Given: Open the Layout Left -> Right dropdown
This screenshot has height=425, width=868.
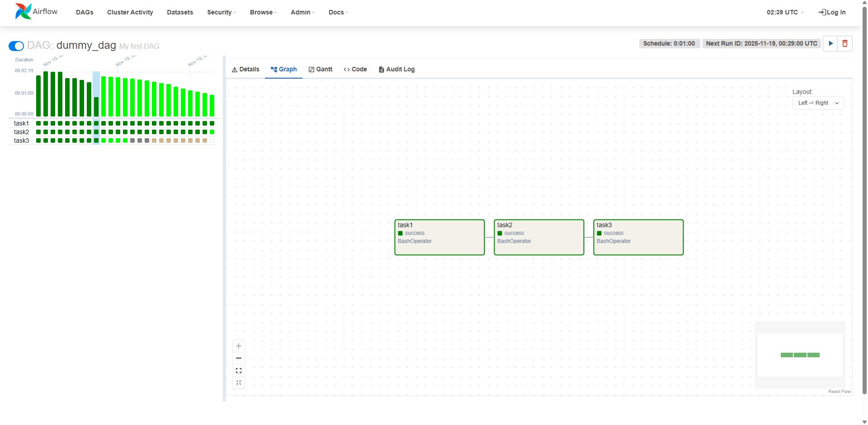Looking at the screenshot, I should [818, 103].
